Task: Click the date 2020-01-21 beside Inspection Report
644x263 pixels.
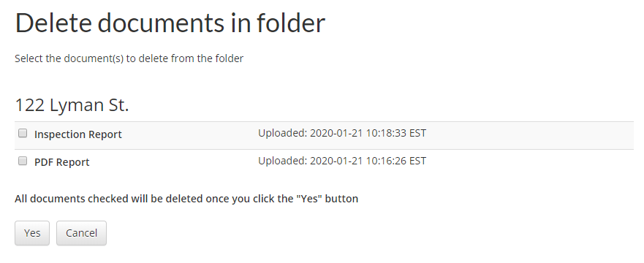Action: tap(336, 133)
